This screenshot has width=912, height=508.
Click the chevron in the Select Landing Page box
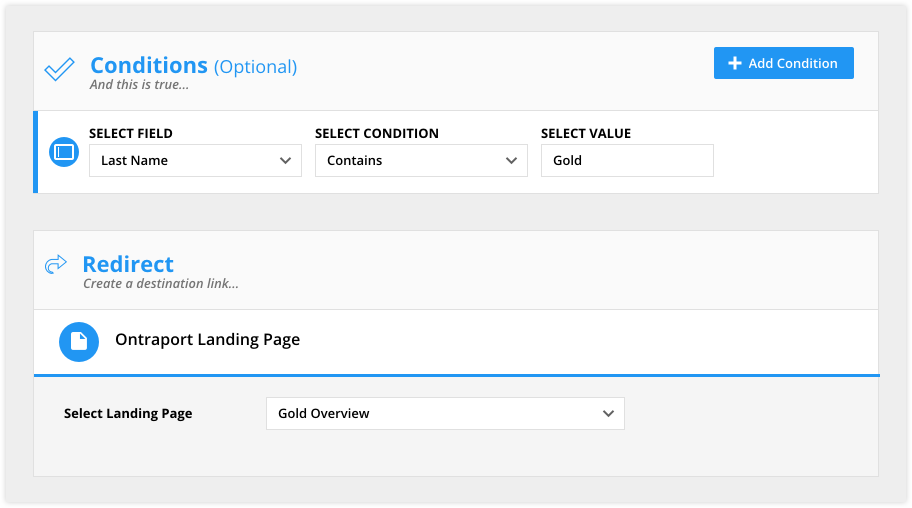608,414
